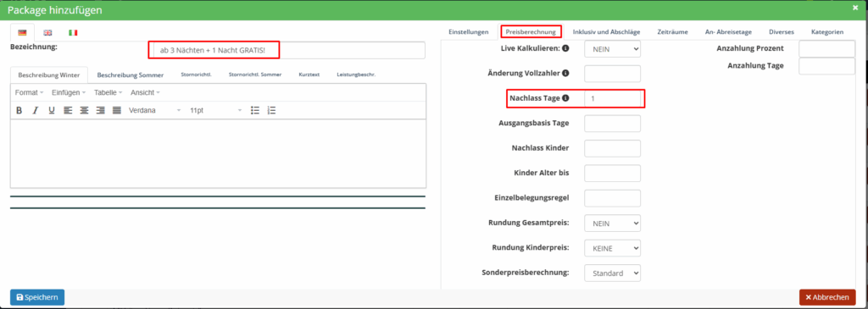Open the Tabelle menu in editor

click(108, 92)
